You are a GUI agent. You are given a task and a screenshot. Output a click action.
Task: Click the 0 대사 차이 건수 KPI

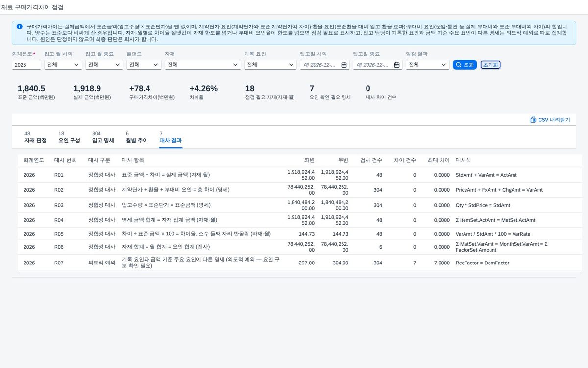pyautogui.click(x=381, y=92)
